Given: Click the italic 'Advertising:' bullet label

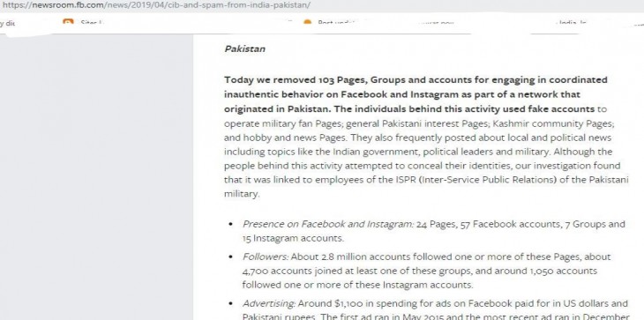Looking at the screenshot, I should click(x=268, y=303).
